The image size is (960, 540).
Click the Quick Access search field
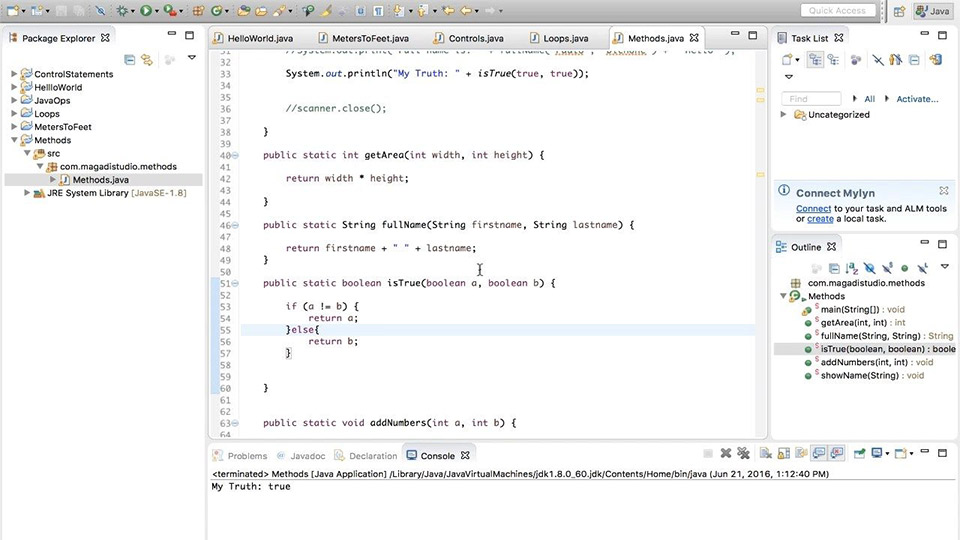click(837, 10)
